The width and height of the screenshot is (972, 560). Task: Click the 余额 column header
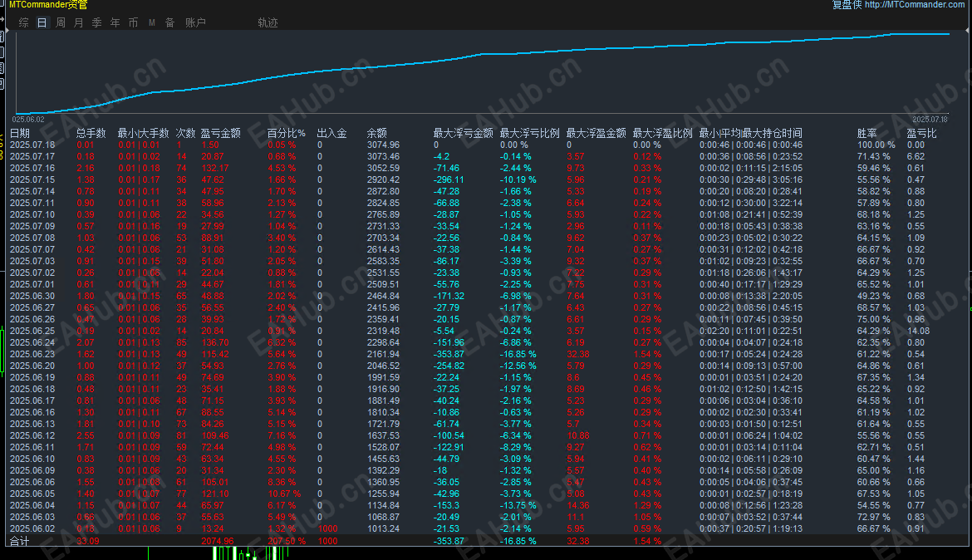377,133
